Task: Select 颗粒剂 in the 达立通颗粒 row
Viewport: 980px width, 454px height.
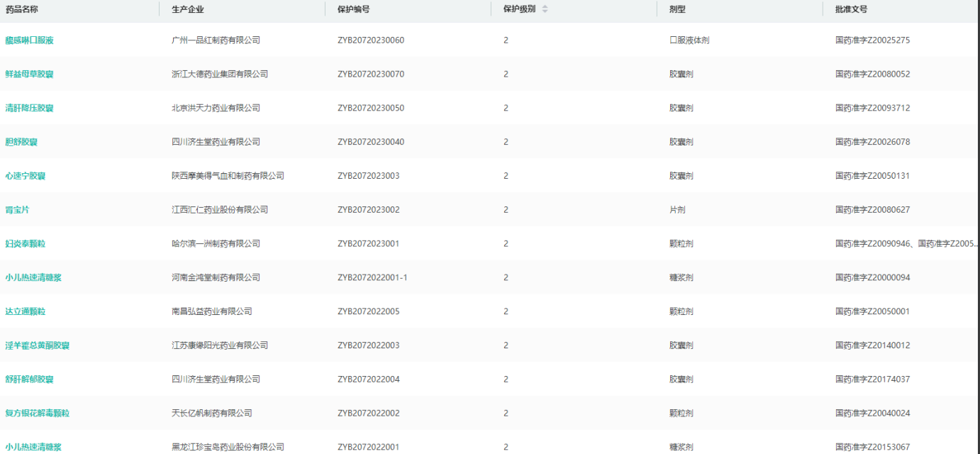Action: (681, 311)
